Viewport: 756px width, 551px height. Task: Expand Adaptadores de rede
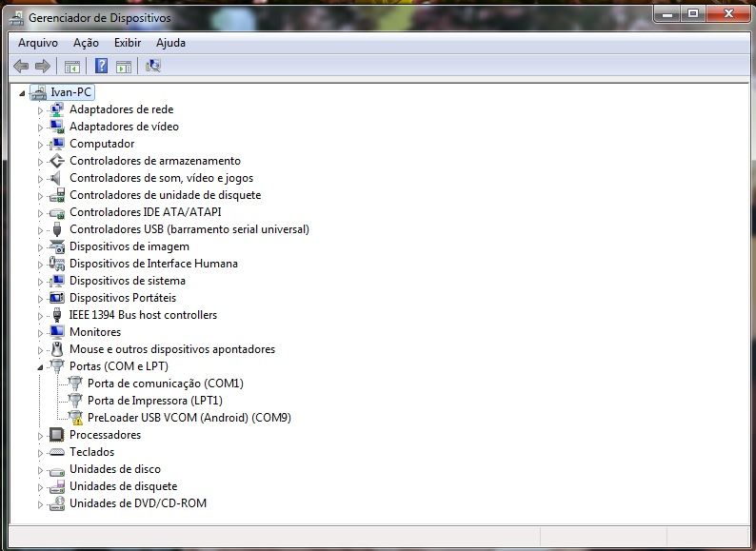(40, 110)
